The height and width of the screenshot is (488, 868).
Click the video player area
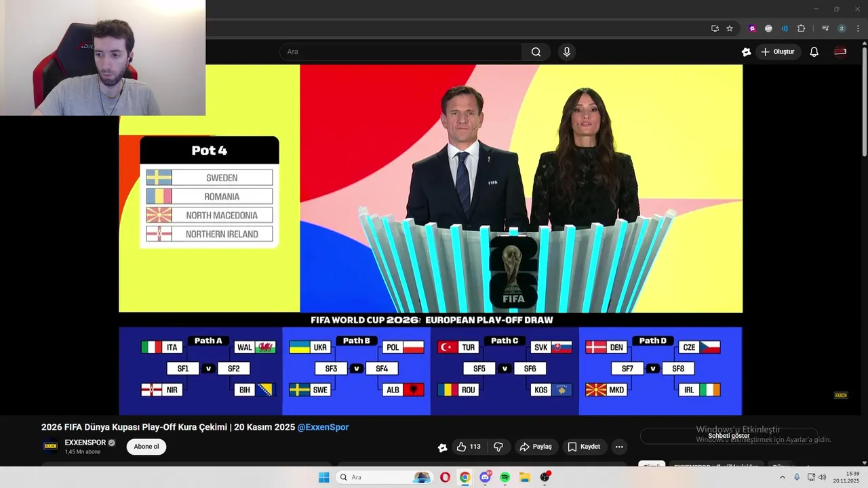(x=431, y=239)
